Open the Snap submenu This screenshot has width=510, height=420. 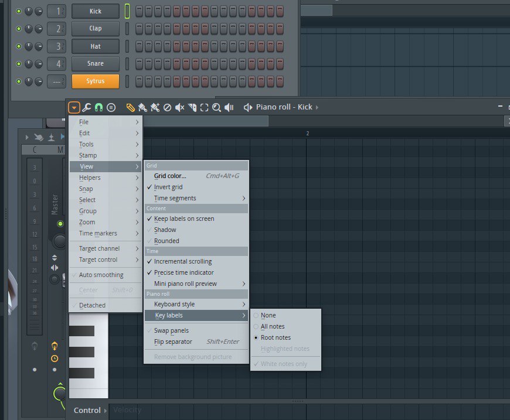[106, 189]
